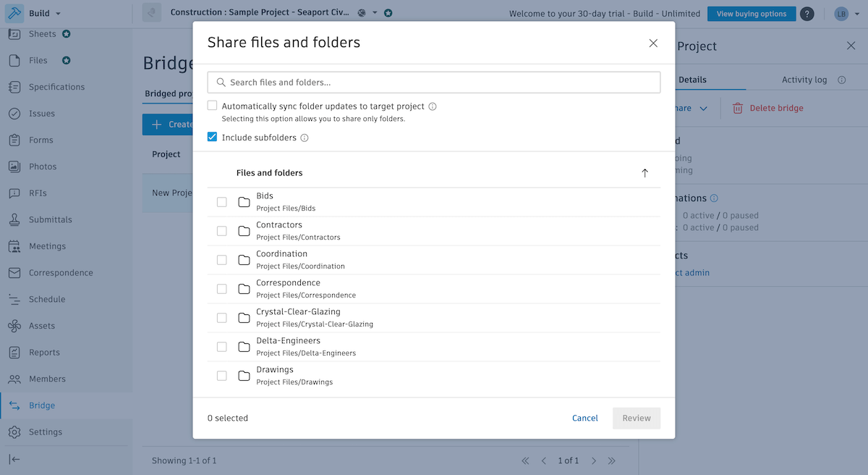Image resolution: width=868 pixels, height=475 pixels.
Task: Cancel the Share files and folders dialog
Action: point(584,418)
